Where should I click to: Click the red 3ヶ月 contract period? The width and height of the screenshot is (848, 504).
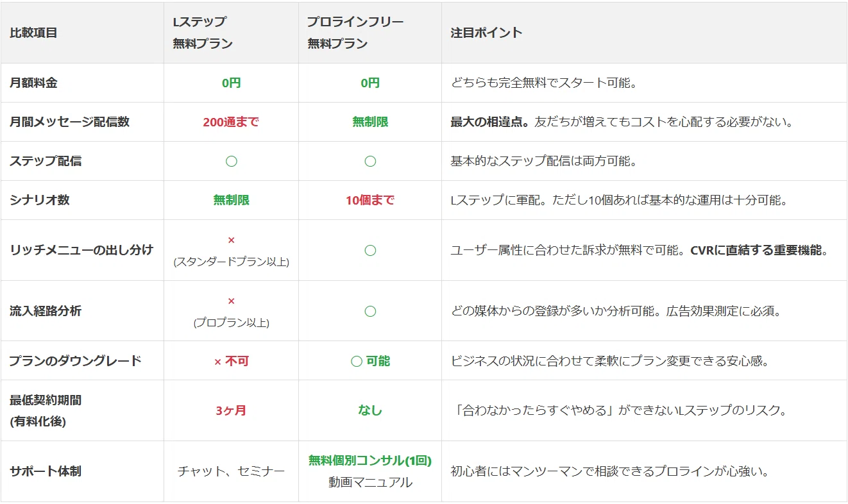coord(232,410)
